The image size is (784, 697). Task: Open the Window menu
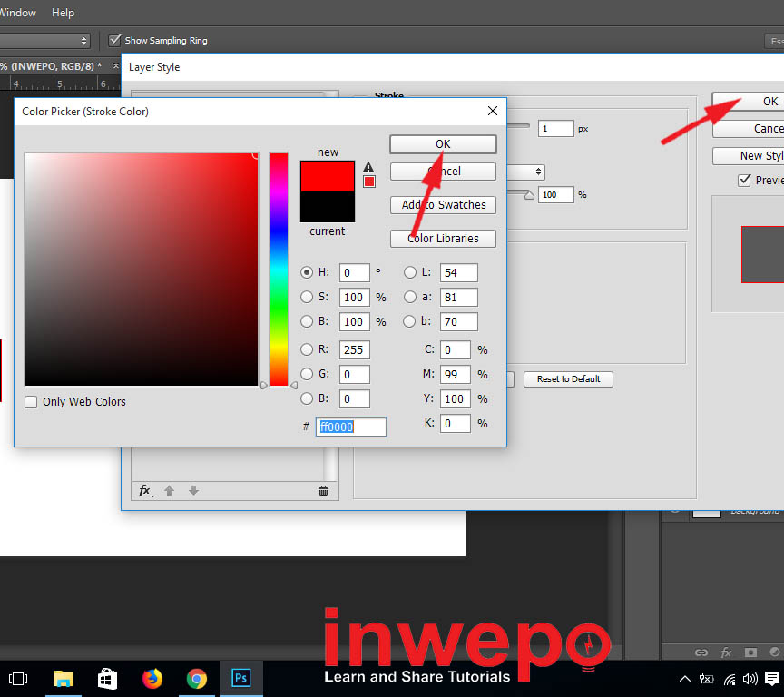pyautogui.click(x=18, y=13)
